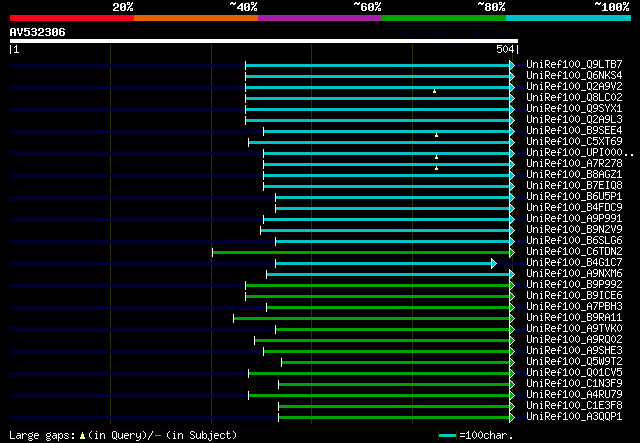
Task: Open the UniRef100_Q6NKS4 hit label
Action: [x=574, y=75]
